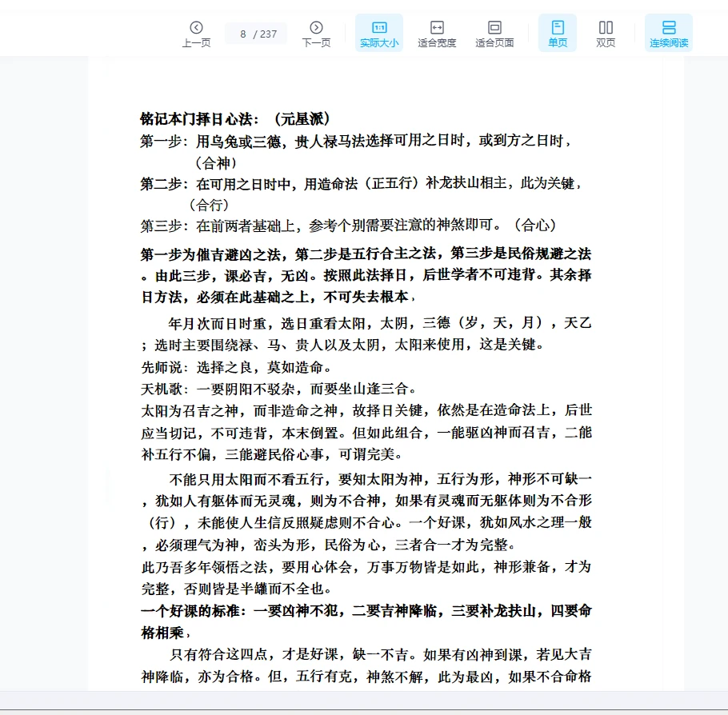Click the line starting 只有符合这四点
Image resolution: width=728 pixels, height=715 pixels.
click(x=380, y=654)
